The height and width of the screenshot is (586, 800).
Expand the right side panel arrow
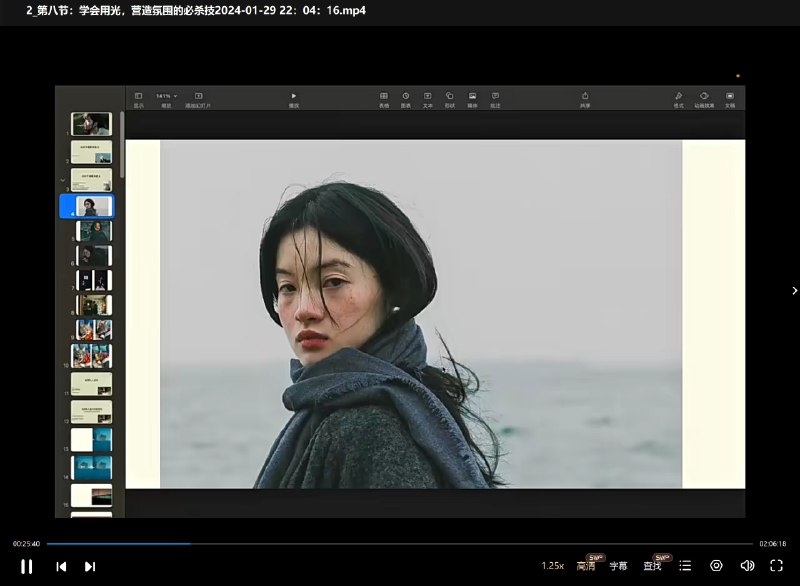[x=794, y=291]
